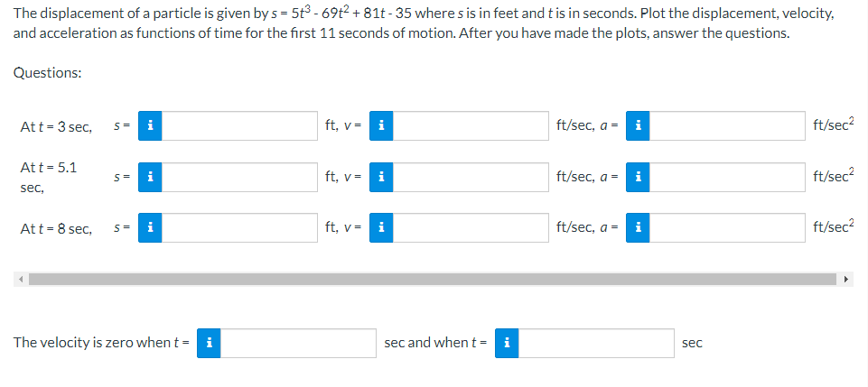Click the s input field at t = 5.1 sec

tap(239, 177)
